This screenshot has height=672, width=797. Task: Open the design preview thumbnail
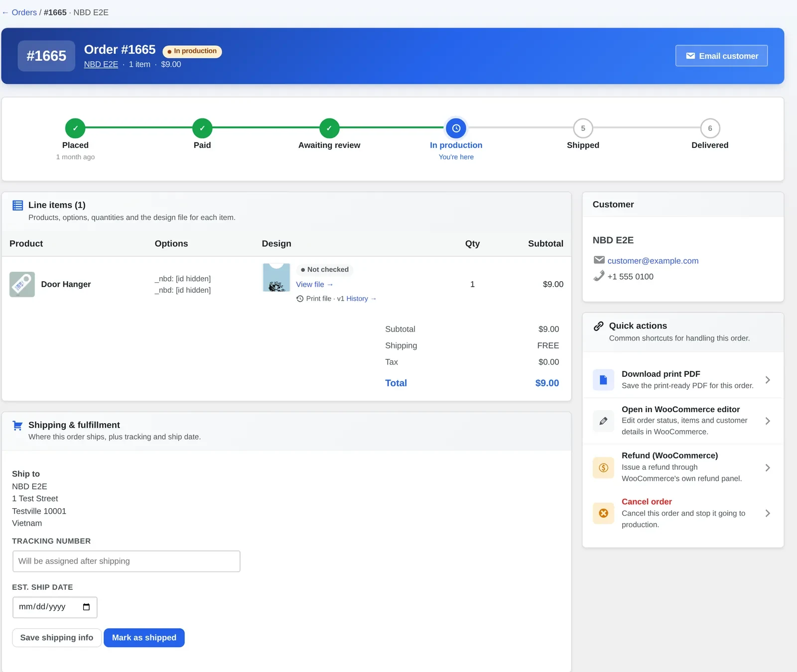(x=276, y=278)
